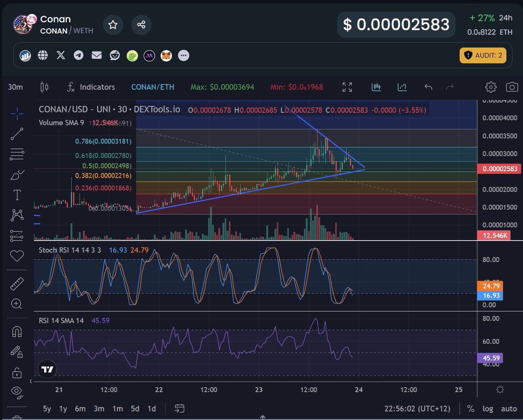Select the brush drawing tool
The height and width of the screenshot is (420, 523).
click(x=17, y=175)
